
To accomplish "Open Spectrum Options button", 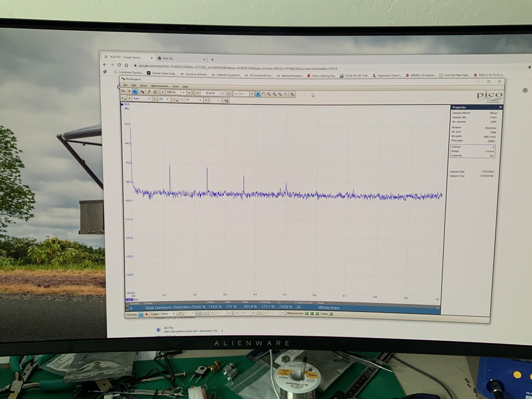I will click(x=142, y=91).
